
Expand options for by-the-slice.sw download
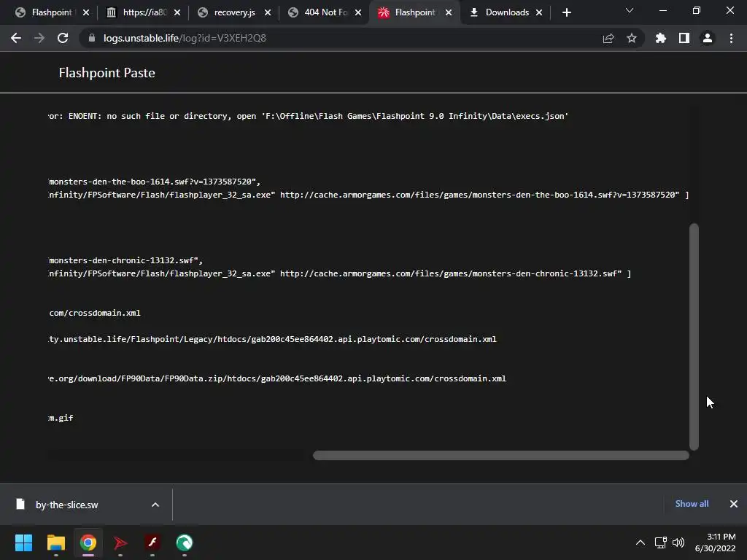[155, 505]
